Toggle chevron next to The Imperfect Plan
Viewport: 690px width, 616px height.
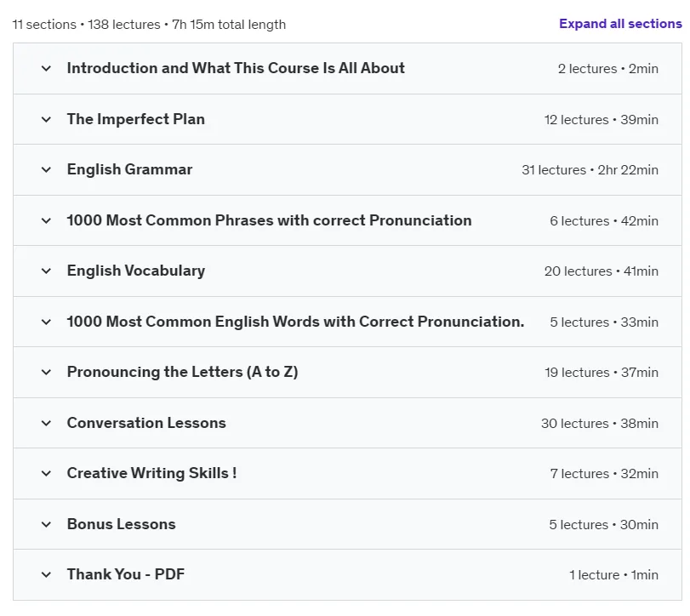(46, 119)
